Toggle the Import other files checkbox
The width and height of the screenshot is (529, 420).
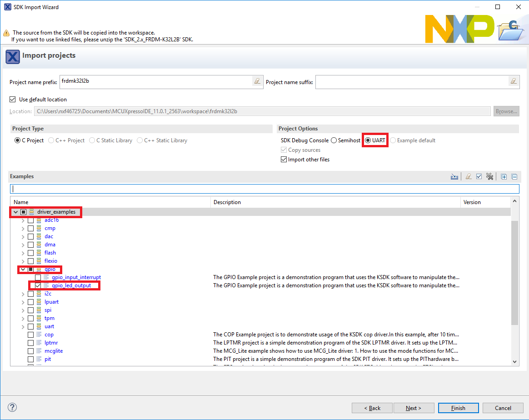pyautogui.click(x=284, y=160)
